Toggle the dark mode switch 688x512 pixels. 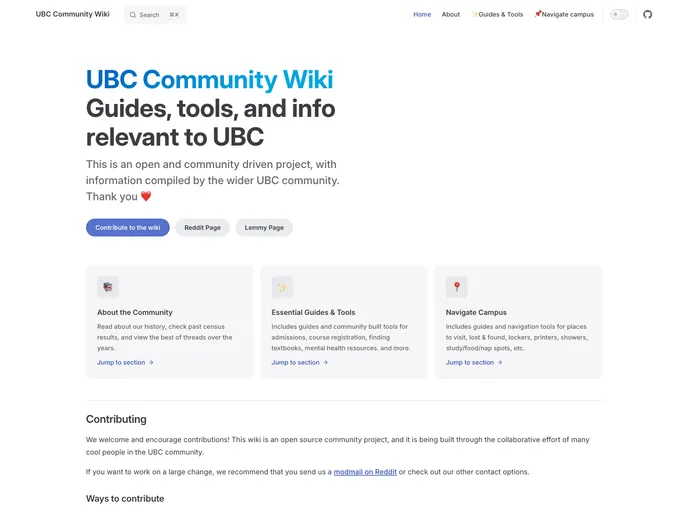(x=619, y=14)
